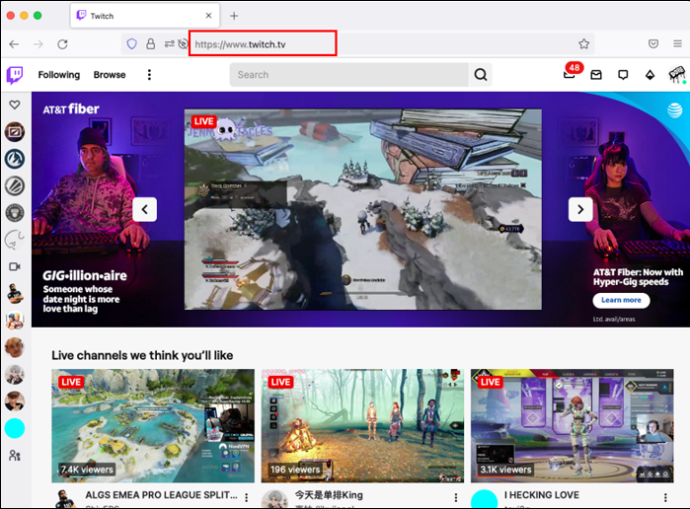The width and height of the screenshot is (690, 509).
Task: Click the Get Bits diamond icon
Action: tap(650, 75)
